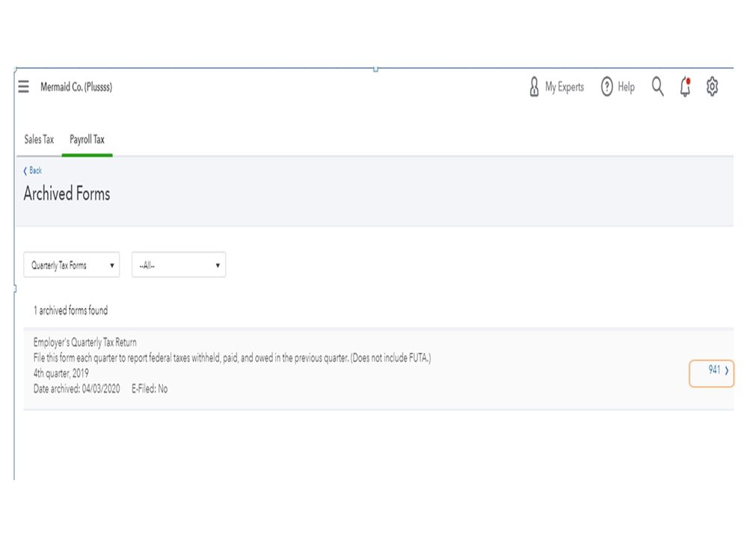Select the Payroll Tax tab
Viewport: 747px width, 560px height.
point(87,140)
